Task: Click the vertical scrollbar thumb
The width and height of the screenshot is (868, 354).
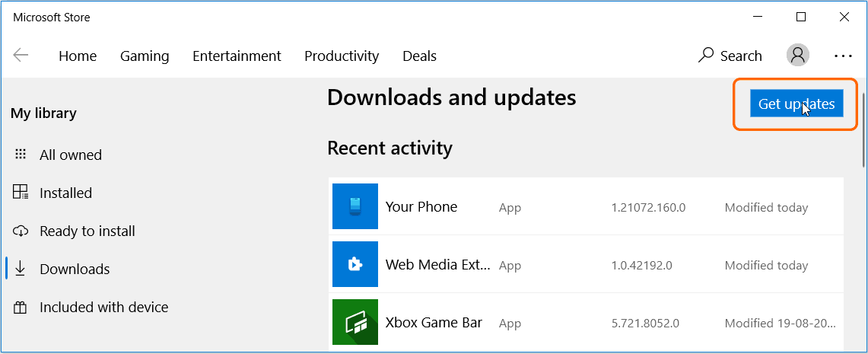Action: [x=864, y=129]
